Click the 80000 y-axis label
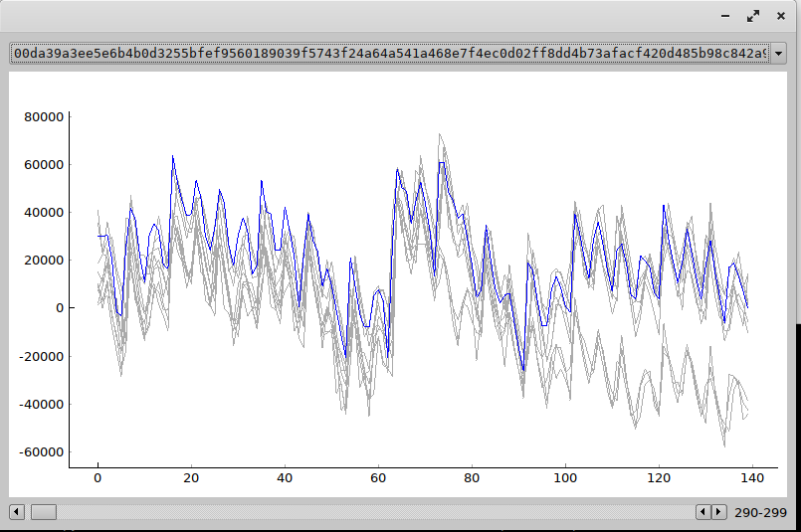Viewport: 801px width, 532px height. (44, 117)
